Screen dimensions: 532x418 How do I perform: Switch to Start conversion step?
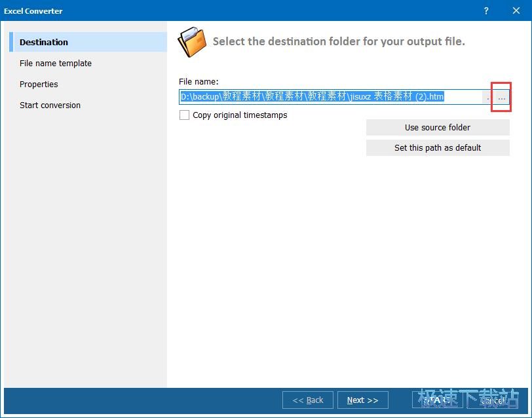click(x=50, y=105)
